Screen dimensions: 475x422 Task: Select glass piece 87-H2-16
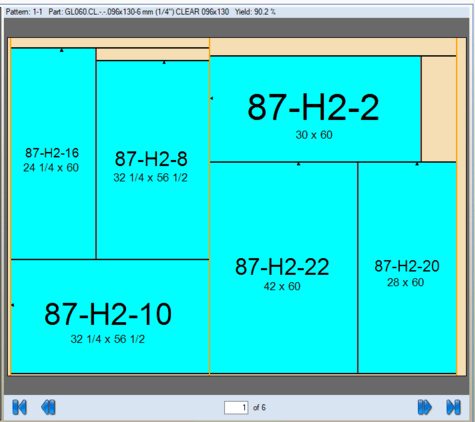(53, 154)
